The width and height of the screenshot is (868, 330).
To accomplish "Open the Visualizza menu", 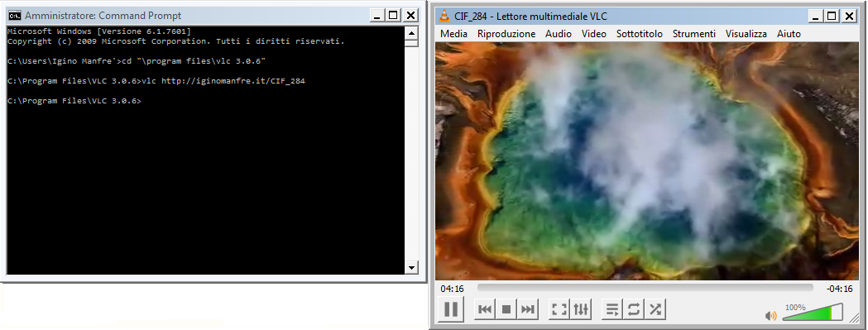I will 746,34.
